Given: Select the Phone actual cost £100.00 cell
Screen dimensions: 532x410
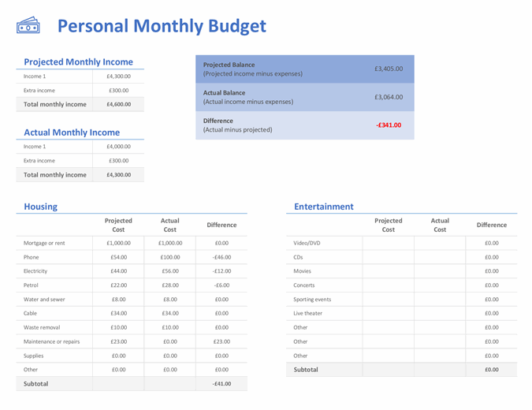Looking at the screenshot, I should [169, 257].
